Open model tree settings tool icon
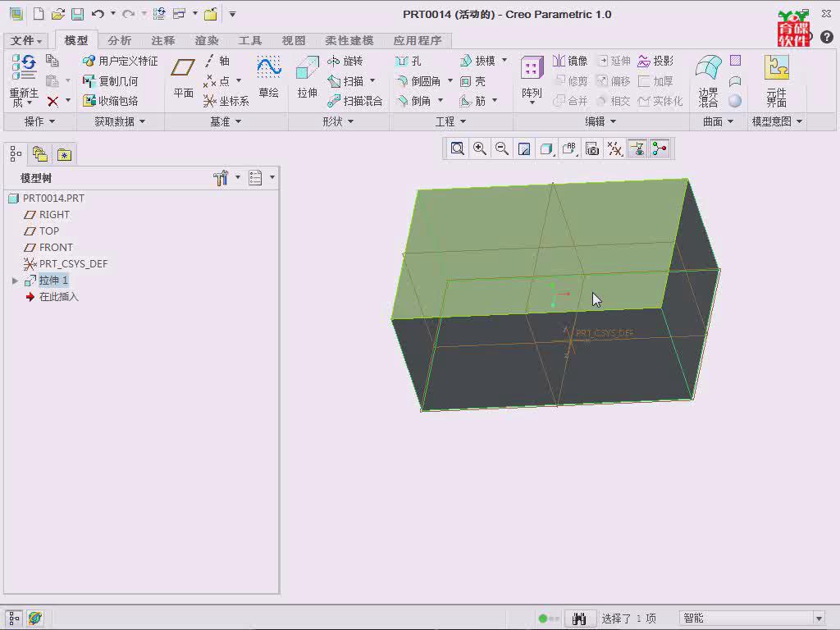 221,178
